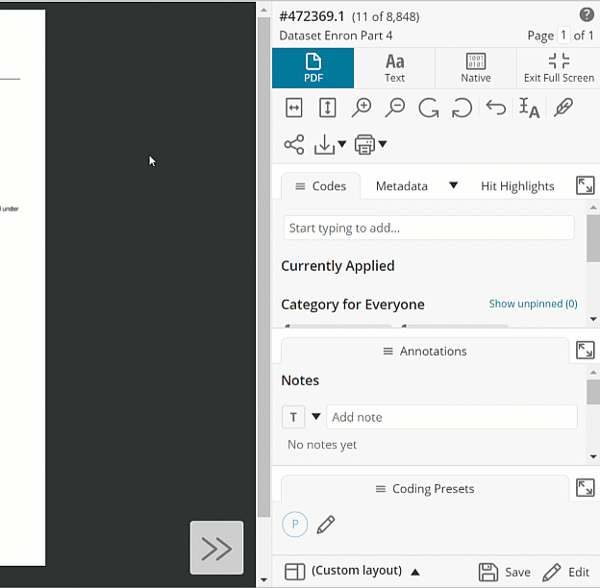The width and height of the screenshot is (600, 588).
Task: Activate the text selection tool
Action: 529,108
